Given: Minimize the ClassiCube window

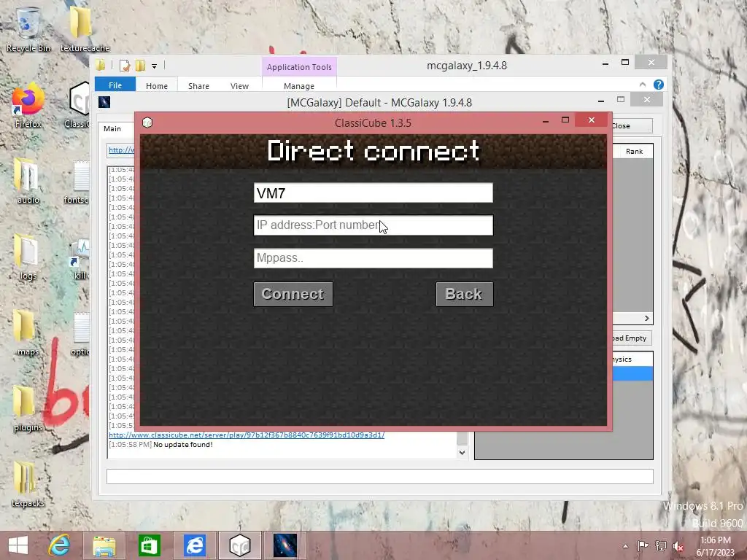Looking at the screenshot, I should 546,120.
